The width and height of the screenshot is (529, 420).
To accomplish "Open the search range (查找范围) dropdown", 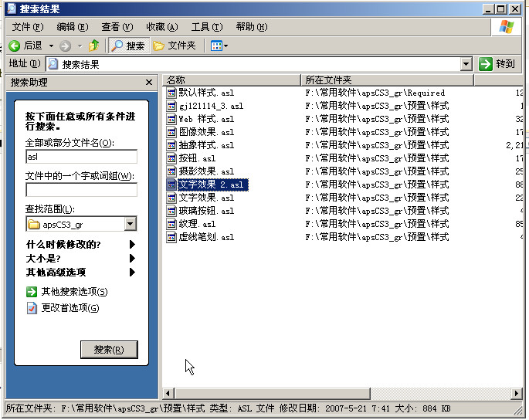I will coord(130,224).
